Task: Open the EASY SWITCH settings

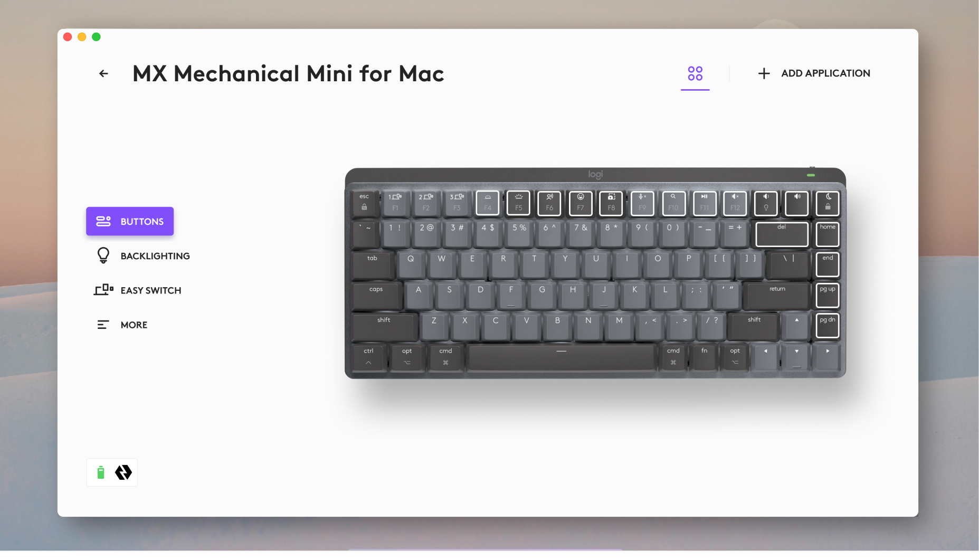Action: (x=151, y=290)
